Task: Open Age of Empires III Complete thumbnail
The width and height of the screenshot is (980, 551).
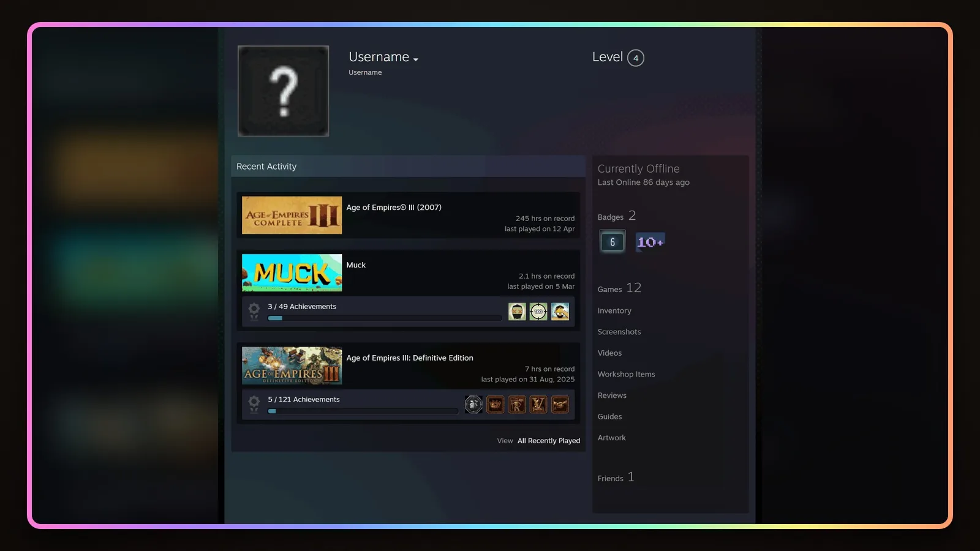Action: (x=292, y=215)
